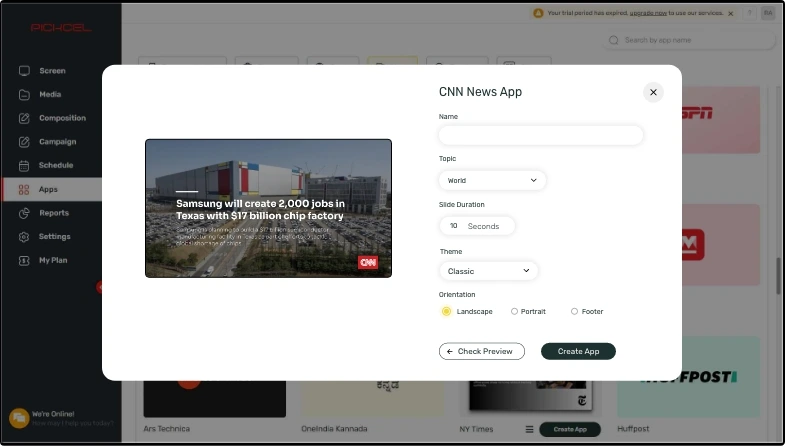Click the Composition pencil icon in sidebar

click(x=24, y=118)
